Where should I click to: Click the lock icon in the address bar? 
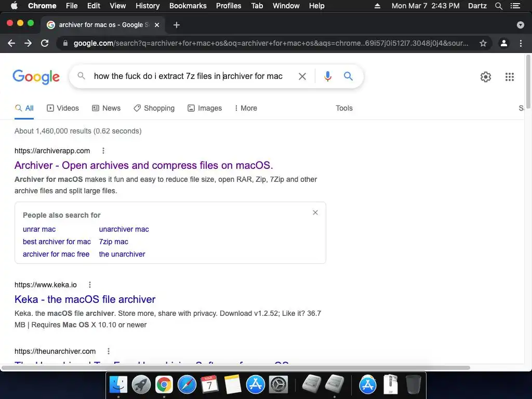pyautogui.click(x=65, y=43)
